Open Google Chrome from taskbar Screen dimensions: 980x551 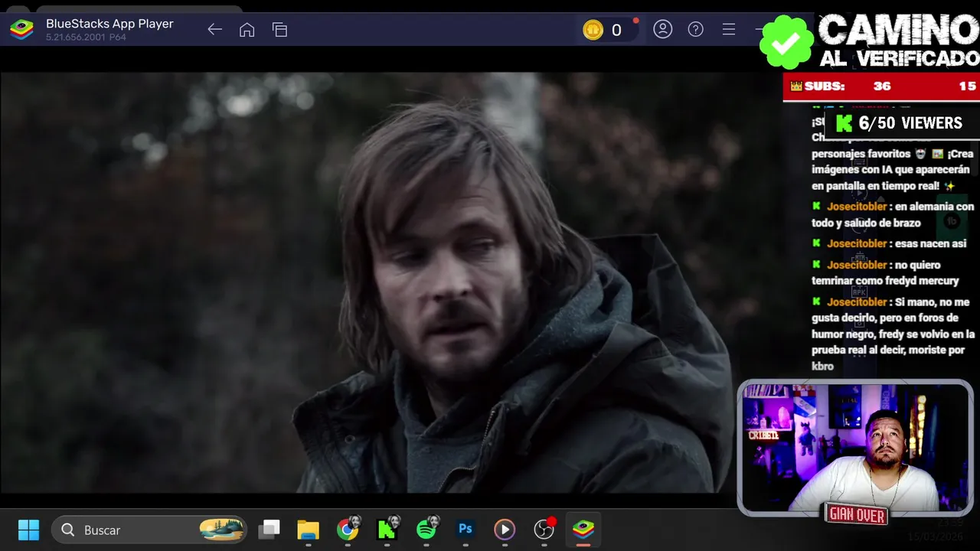coord(348,529)
